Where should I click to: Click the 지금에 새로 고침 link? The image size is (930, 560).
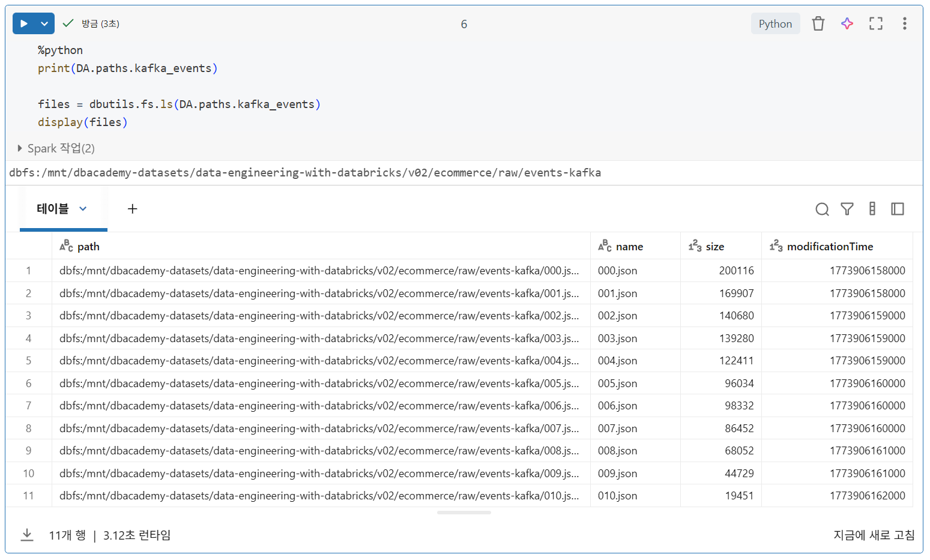874,535
